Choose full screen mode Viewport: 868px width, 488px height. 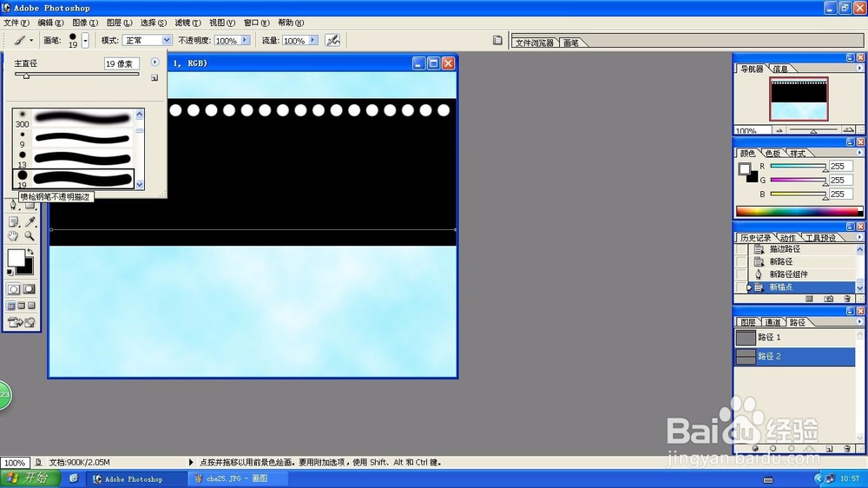tap(31, 305)
